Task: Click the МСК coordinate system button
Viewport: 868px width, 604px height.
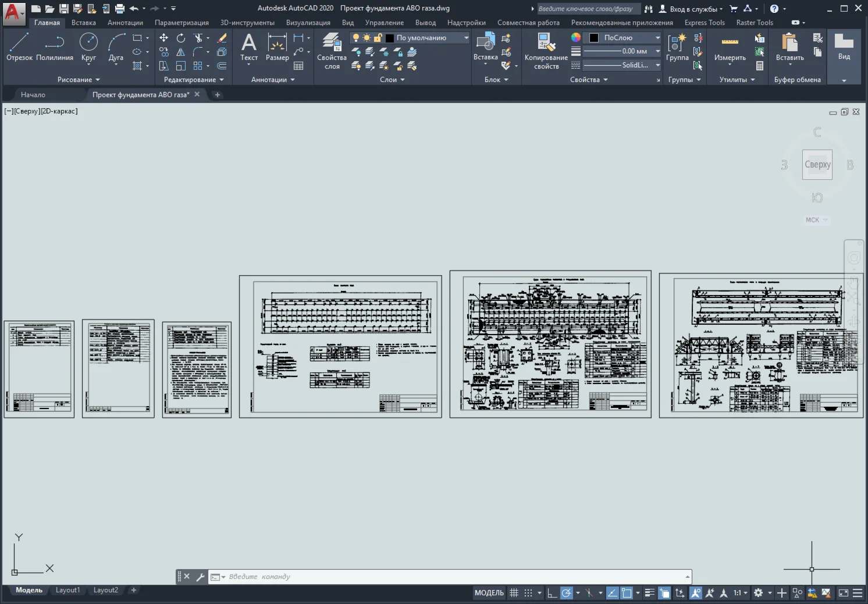Action: click(816, 220)
